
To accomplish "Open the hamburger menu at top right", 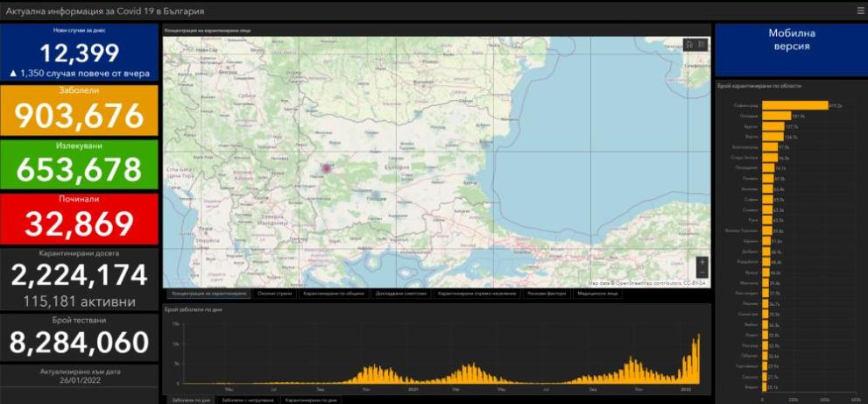I will pos(861,11).
